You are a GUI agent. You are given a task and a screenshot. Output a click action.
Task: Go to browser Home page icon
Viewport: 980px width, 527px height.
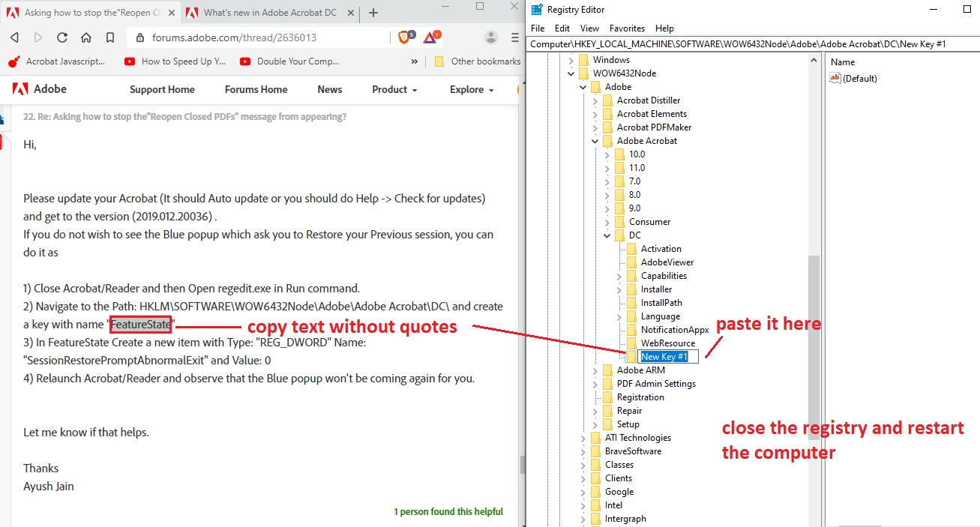[x=86, y=37]
